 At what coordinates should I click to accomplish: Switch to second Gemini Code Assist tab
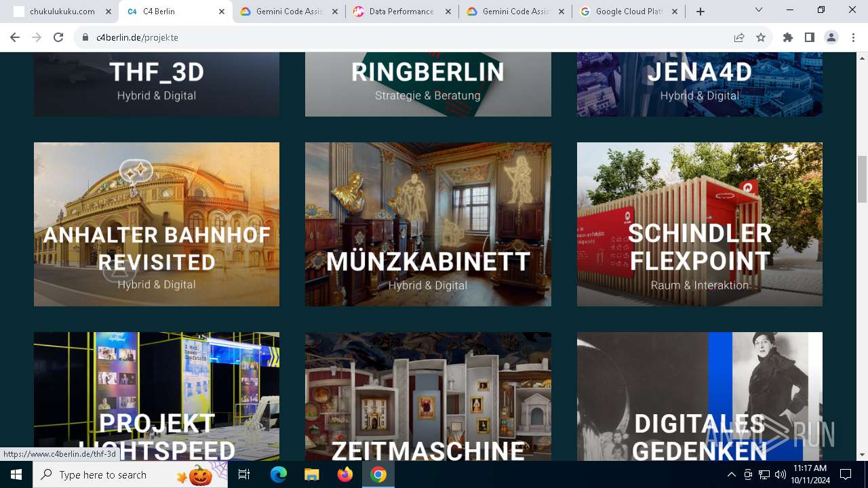coord(515,12)
